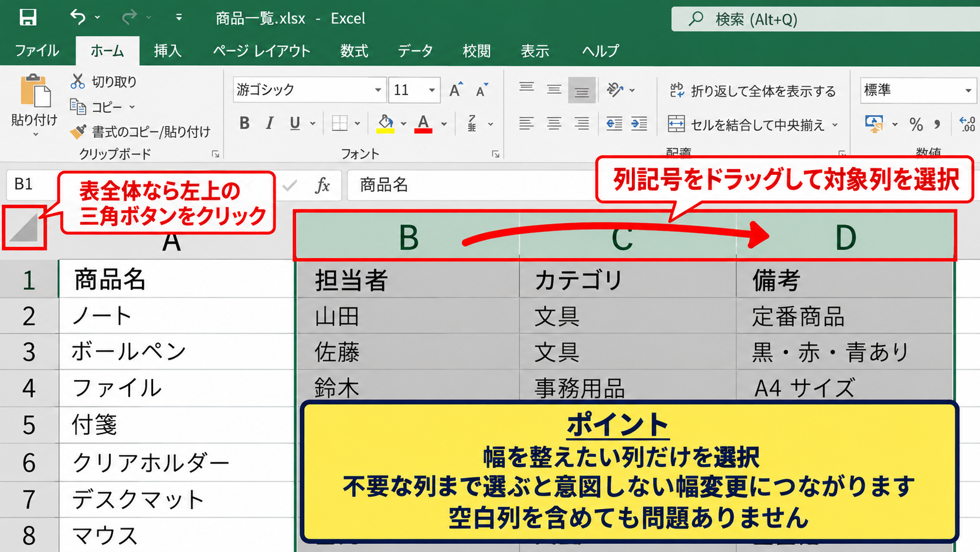Click the Undo arrow icon

click(x=78, y=17)
